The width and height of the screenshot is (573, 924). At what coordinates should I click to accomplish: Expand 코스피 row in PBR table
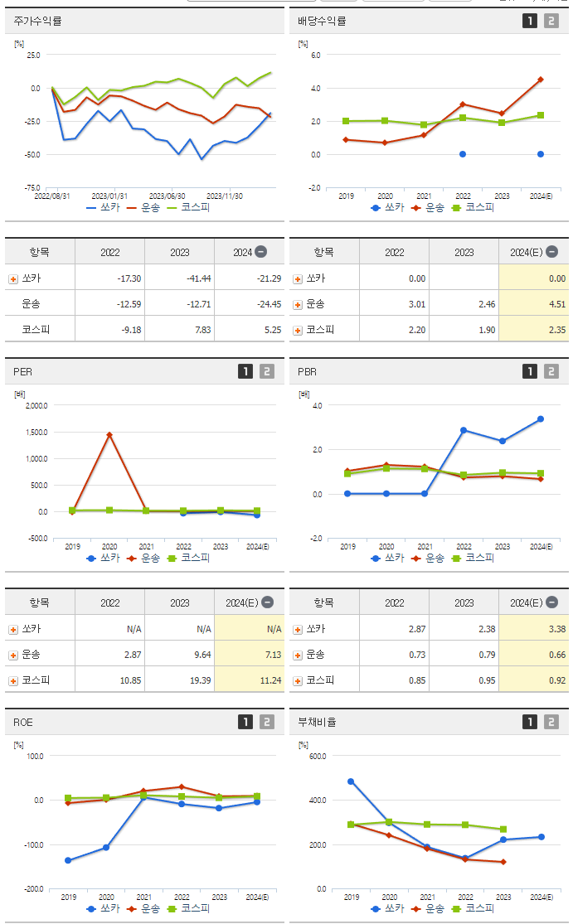click(x=298, y=681)
